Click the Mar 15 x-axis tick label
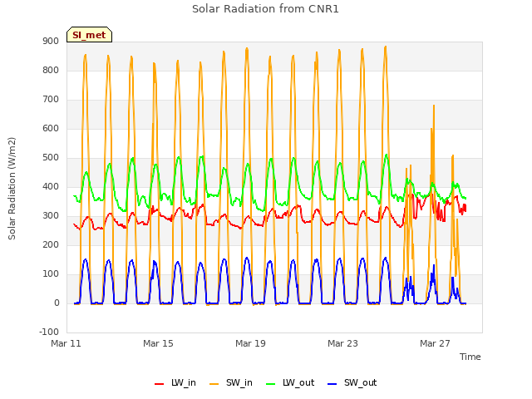532x399 pixels. coord(158,343)
